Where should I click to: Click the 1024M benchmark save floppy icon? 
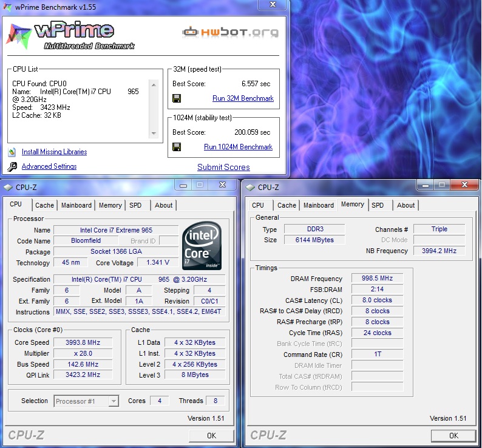[x=177, y=147]
